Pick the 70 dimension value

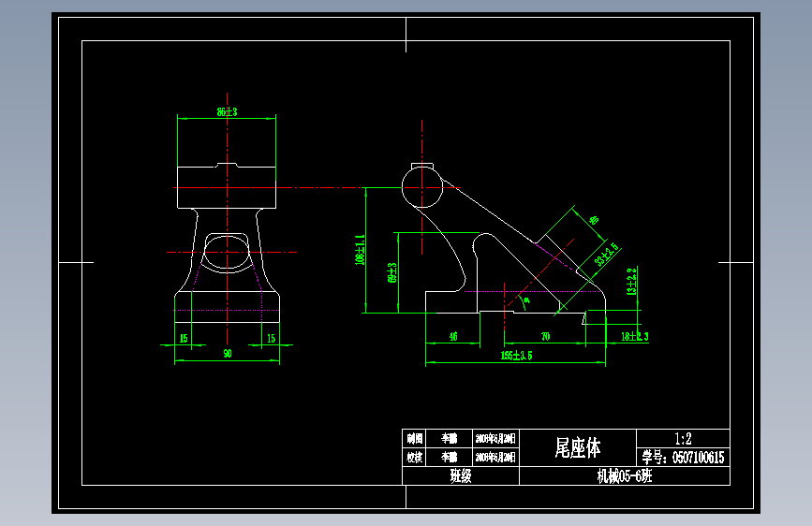click(545, 337)
